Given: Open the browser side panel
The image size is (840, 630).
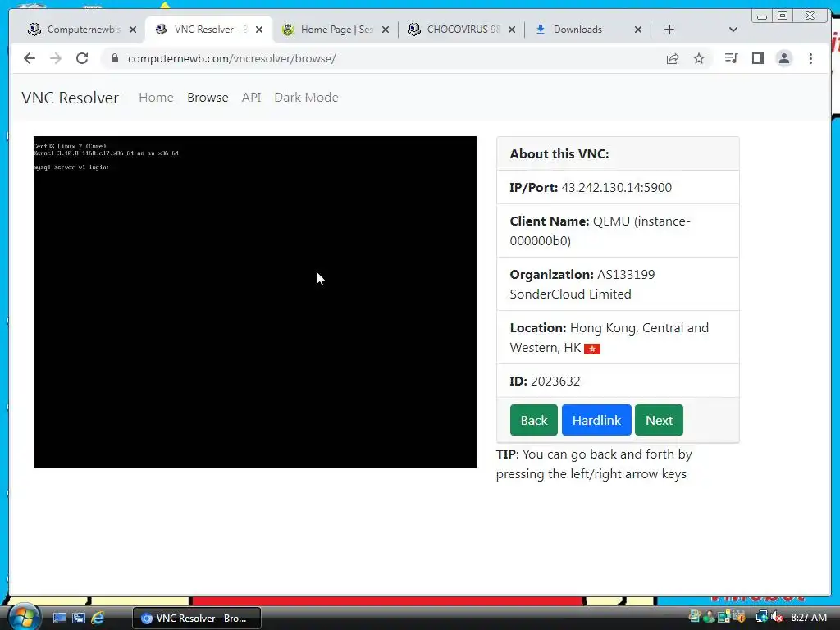Looking at the screenshot, I should (757, 58).
